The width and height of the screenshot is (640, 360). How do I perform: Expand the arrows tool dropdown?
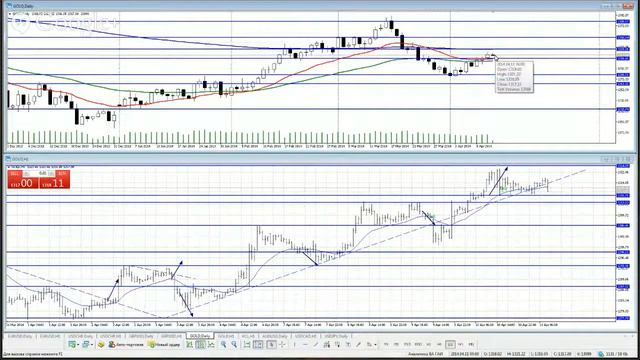pos(375,344)
